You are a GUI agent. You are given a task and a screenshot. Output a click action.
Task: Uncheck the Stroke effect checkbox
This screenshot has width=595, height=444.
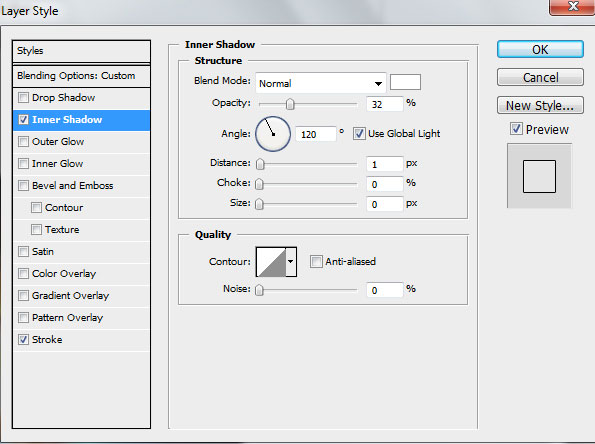coord(24,339)
